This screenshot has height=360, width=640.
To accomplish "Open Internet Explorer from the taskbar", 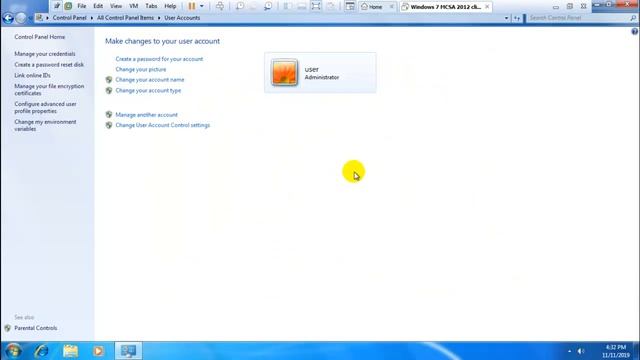I will click(x=41, y=351).
